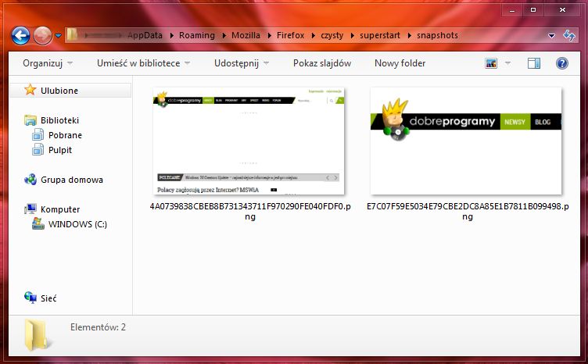Screen dimensions: 588x364
Task: Click the change view icon
Action: pyautogui.click(x=491, y=63)
